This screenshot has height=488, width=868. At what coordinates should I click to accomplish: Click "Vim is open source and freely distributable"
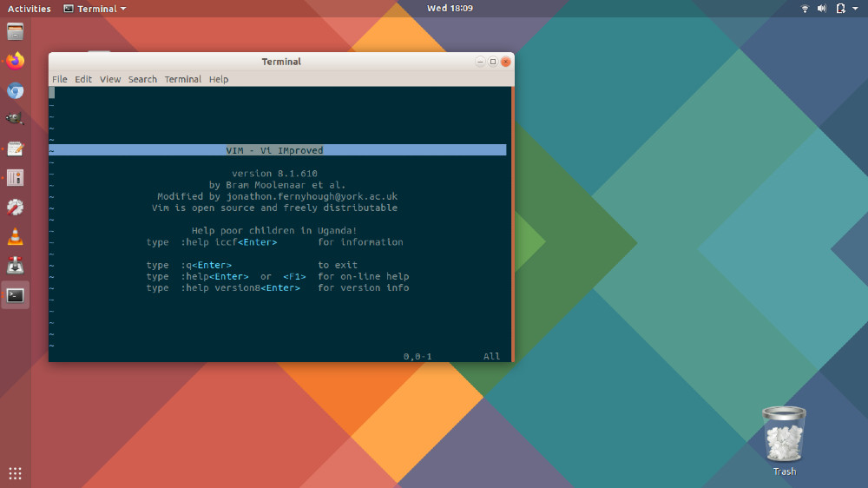(x=274, y=208)
